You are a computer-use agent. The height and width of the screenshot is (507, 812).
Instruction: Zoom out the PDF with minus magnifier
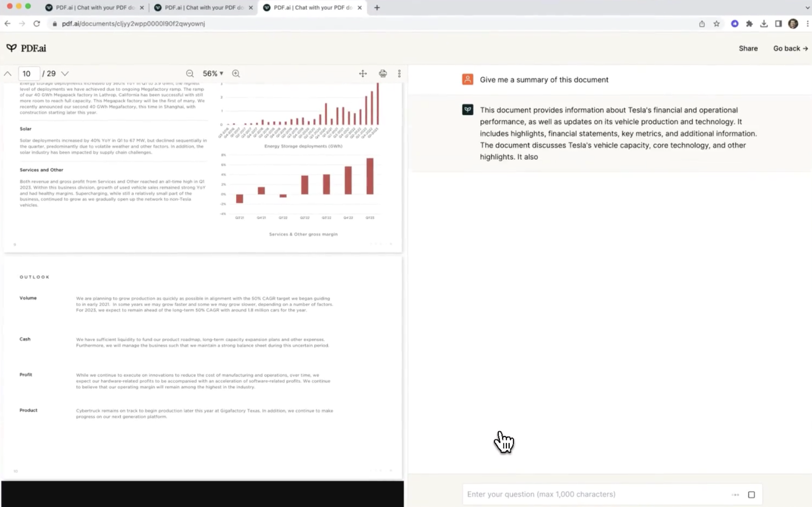tap(190, 73)
